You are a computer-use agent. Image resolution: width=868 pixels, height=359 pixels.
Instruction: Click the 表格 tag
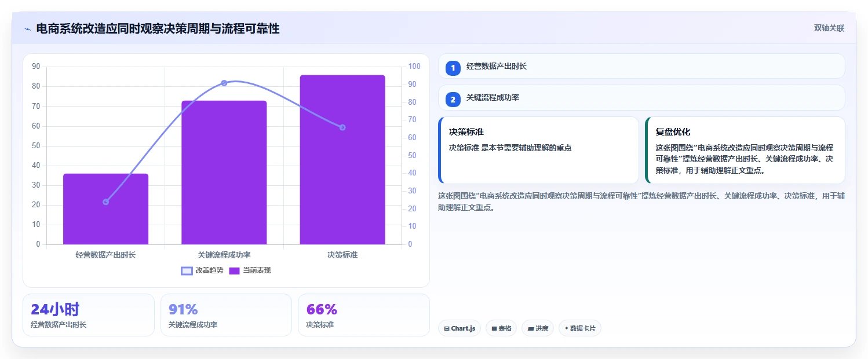(x=501, y=328)
